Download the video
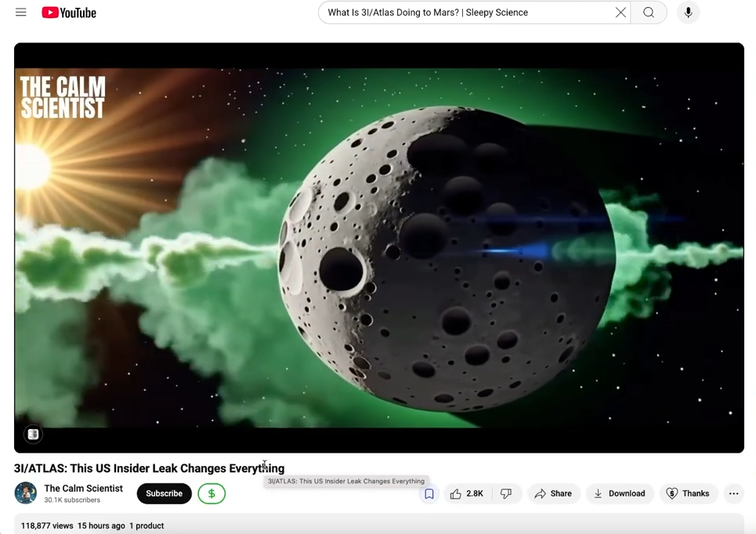 tap(620, 494)
